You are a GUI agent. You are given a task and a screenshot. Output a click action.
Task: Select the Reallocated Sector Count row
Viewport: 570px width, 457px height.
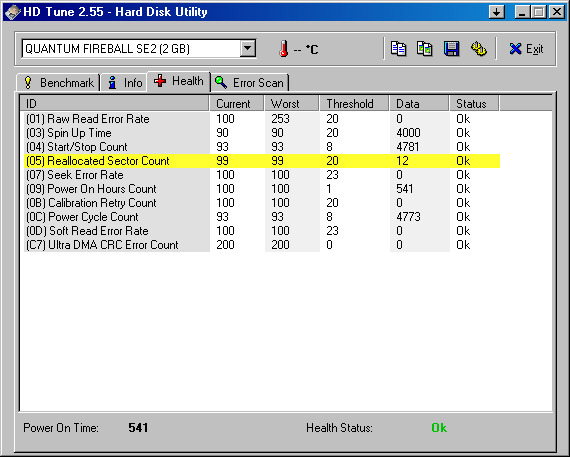(262, 161)
